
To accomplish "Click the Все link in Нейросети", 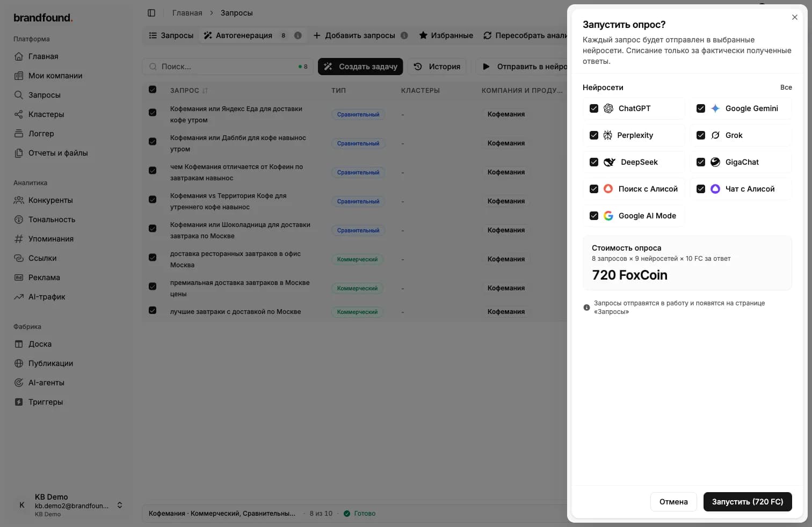I will click(x=786, y=87).
